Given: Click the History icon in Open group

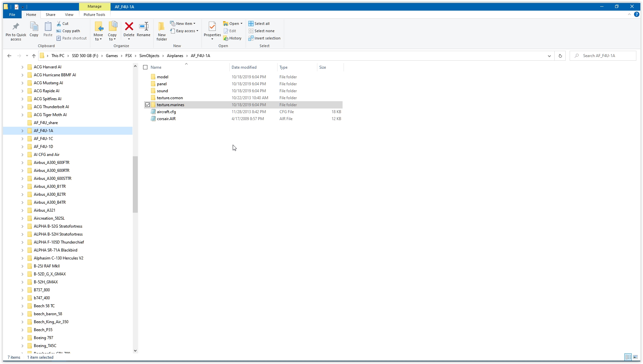Looking at the screenshot, I should [x=226, y=38].
